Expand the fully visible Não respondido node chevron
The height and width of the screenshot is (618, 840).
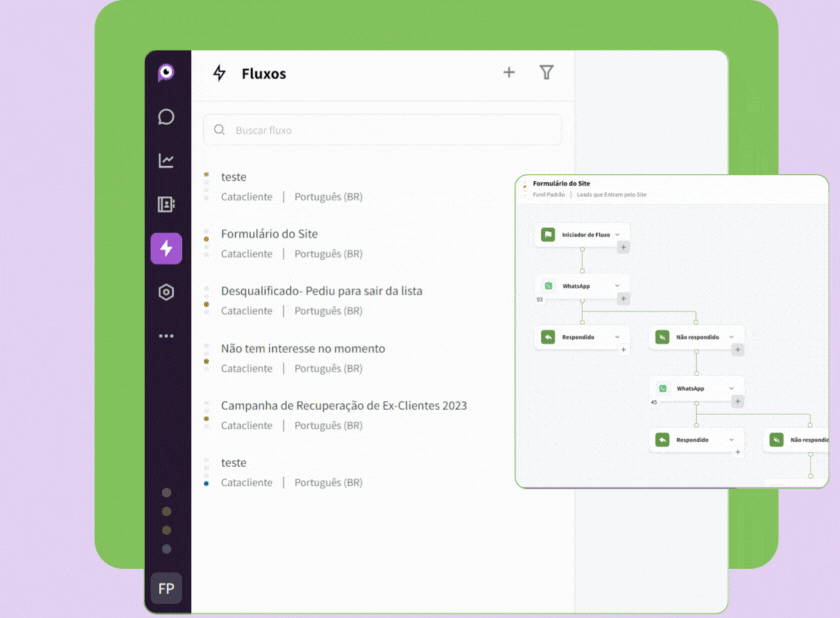[731, 337]
